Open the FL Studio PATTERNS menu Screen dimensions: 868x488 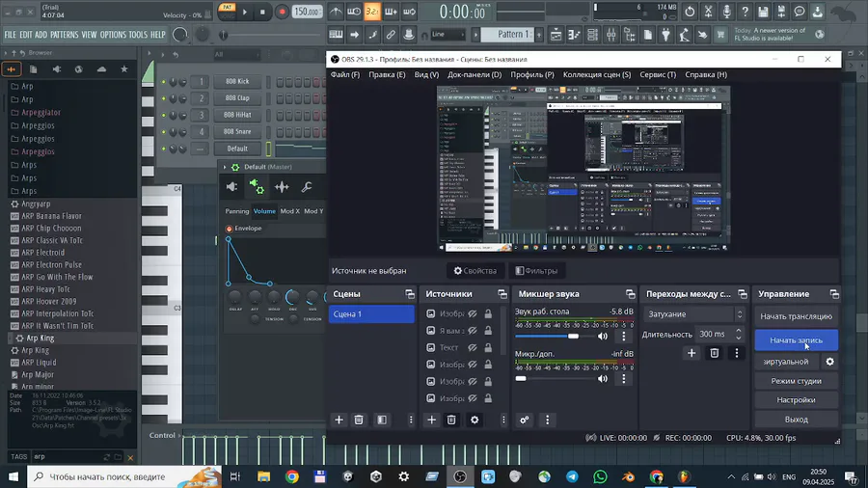click(x=65, y=35)
